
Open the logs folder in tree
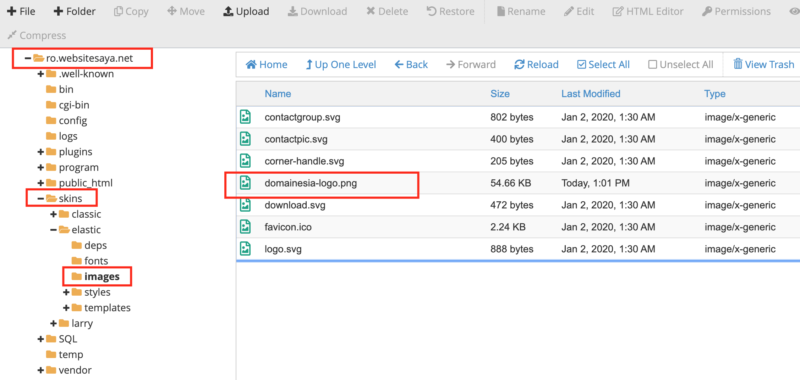pos(62,136)
